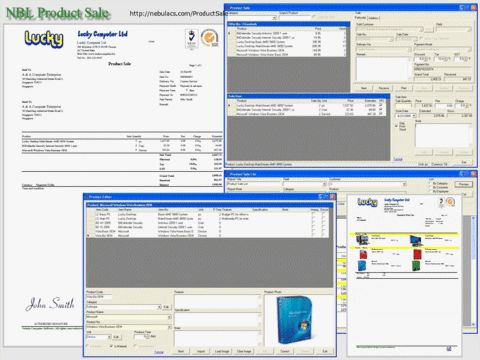
Task: Open the Unit dropdown in Product Editor
Action: pos(109,337)
